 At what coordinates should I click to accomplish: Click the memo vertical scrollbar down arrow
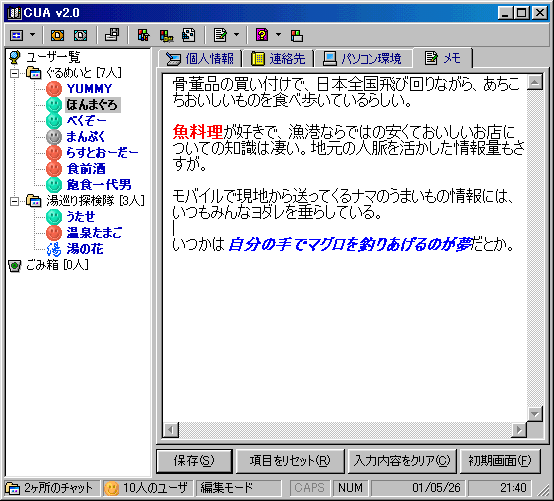click(535, 414)
